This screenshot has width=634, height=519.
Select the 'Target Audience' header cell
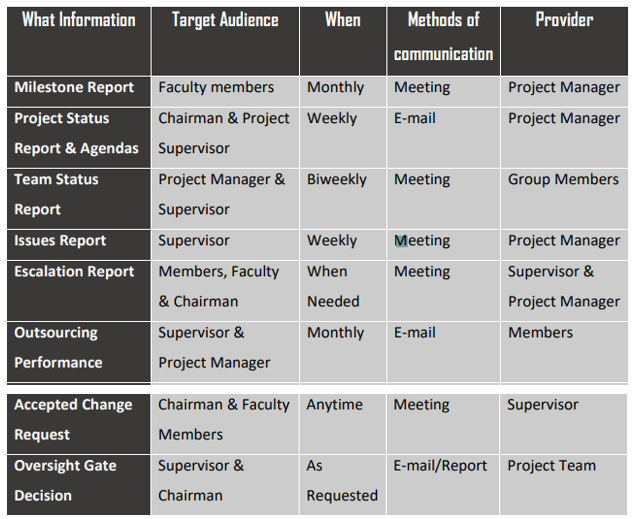(225, 41)
